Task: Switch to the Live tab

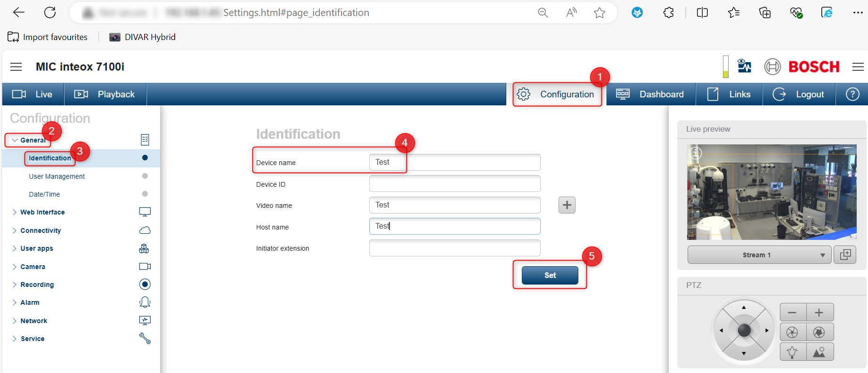Action: (x=32, y=94)
